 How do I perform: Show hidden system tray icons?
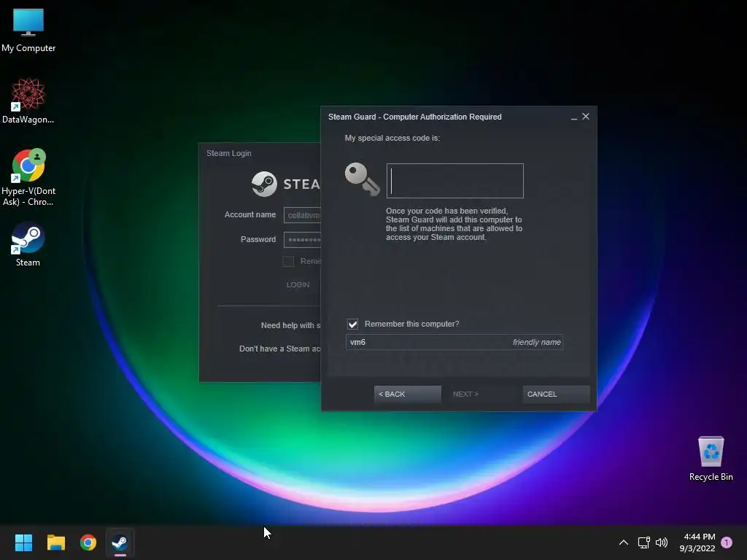(623, 542)
